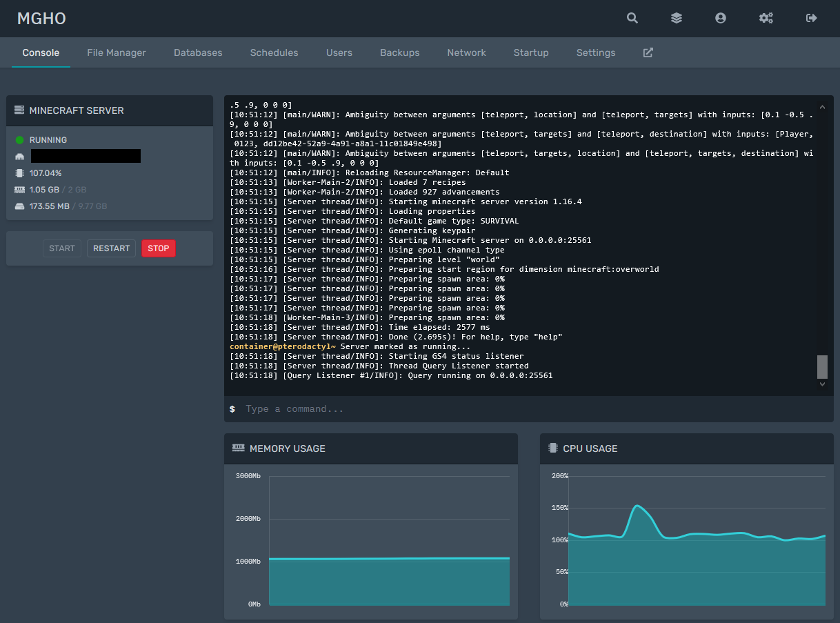Click the 200% CPU axis label

(559, 476)
